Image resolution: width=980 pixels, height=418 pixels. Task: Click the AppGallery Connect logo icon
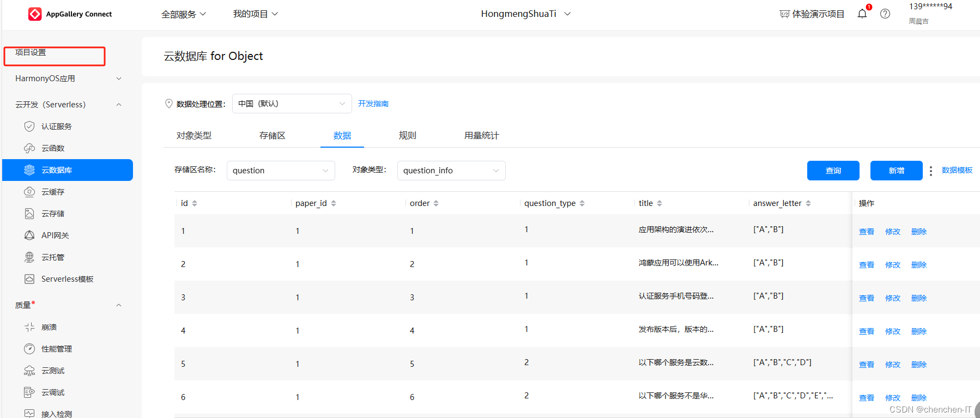35,14
